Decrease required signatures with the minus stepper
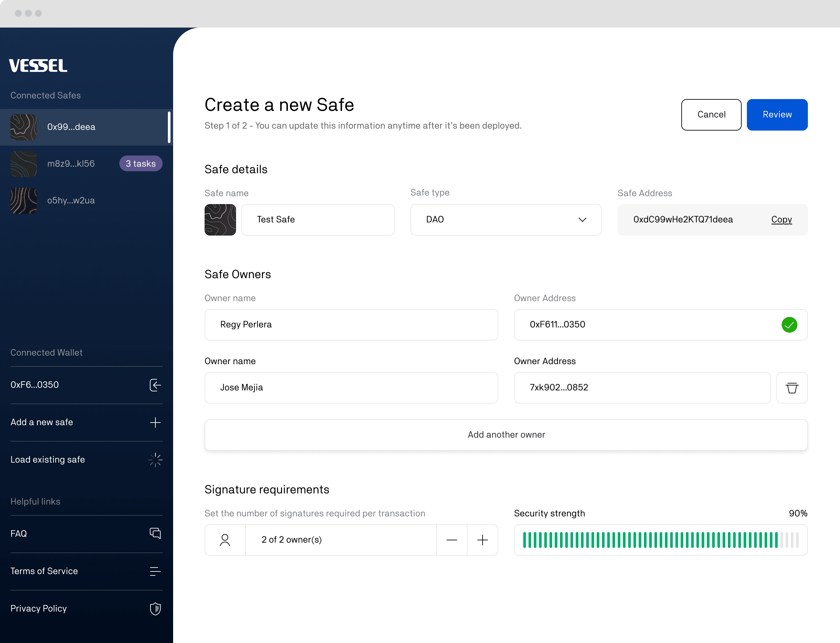 click(x=452, y=540)
